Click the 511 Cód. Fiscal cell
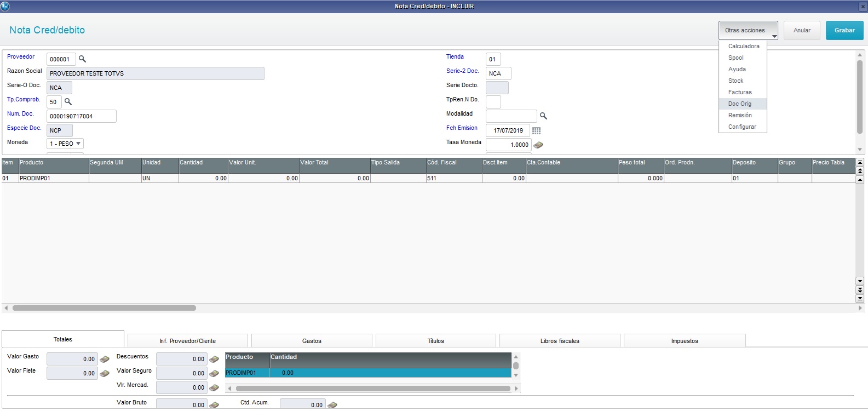The height and width of the screenshot is (411, 868). (x=454, y=178)
